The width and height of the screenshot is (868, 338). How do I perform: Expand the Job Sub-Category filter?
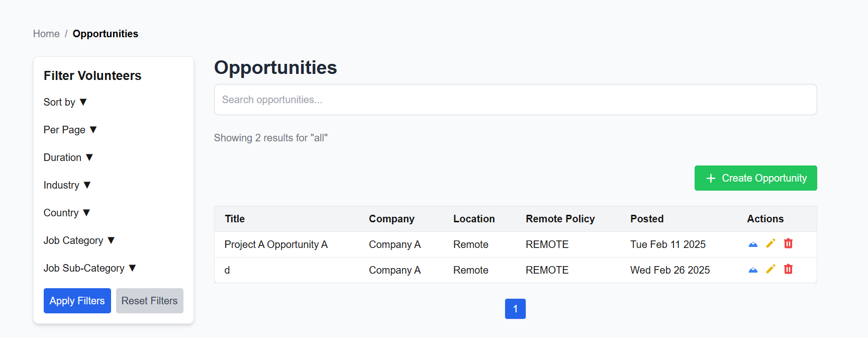pos(90,268)
